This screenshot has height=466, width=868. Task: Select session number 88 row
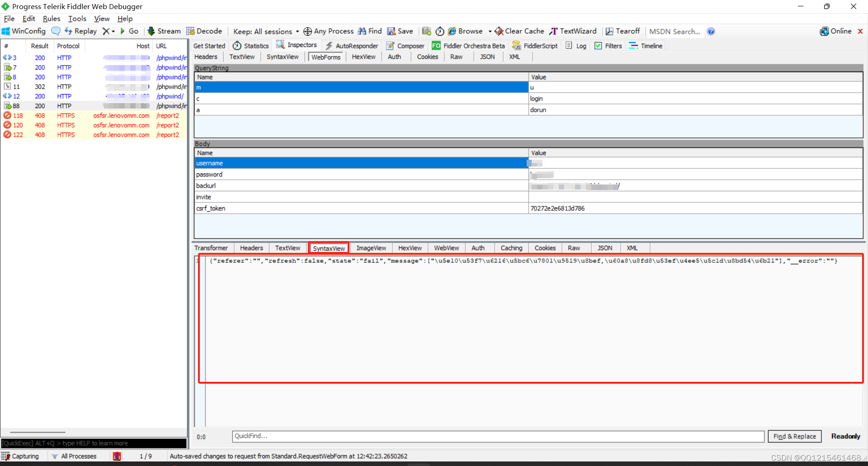(x=94, y=106)
